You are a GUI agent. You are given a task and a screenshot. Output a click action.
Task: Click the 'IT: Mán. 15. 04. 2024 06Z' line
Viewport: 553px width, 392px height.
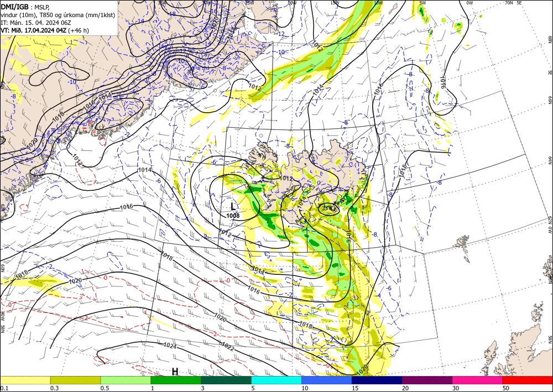coord(36,23)
